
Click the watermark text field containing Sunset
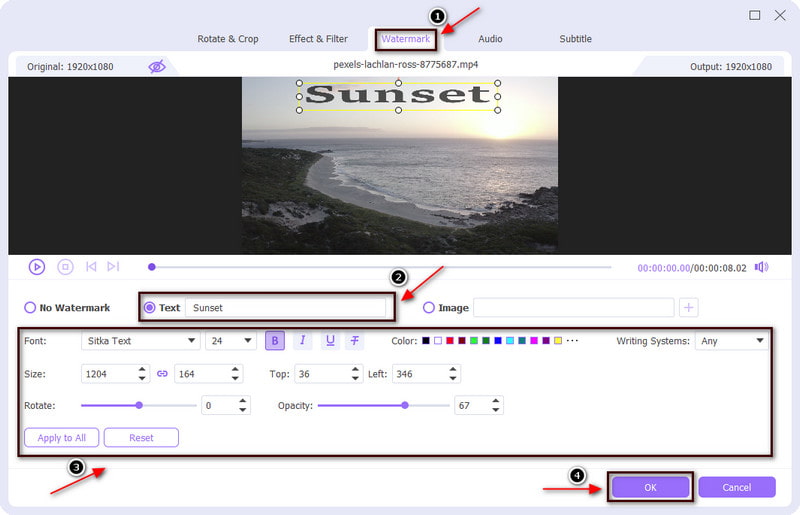pyautogui.click(x=286, y=307)
